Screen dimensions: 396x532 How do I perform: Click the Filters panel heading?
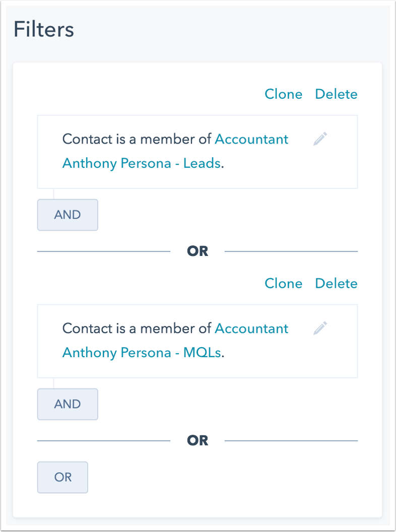[x=44, y=30]
